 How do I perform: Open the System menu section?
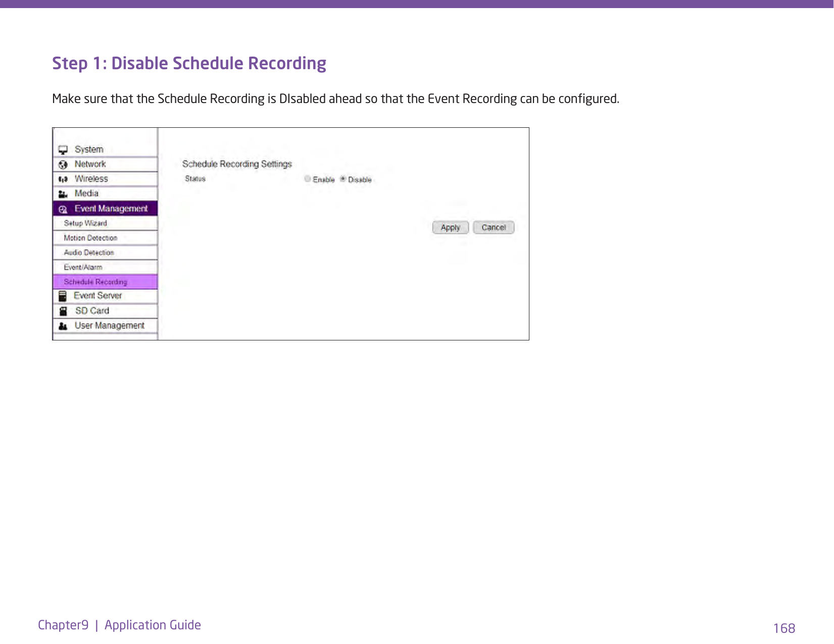click(x=105, y=150)
